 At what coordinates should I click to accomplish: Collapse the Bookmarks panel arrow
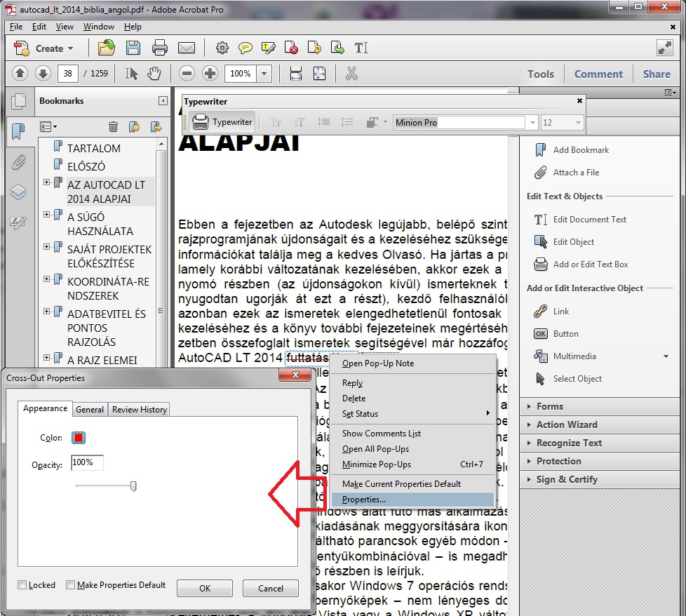coord(163,101)
